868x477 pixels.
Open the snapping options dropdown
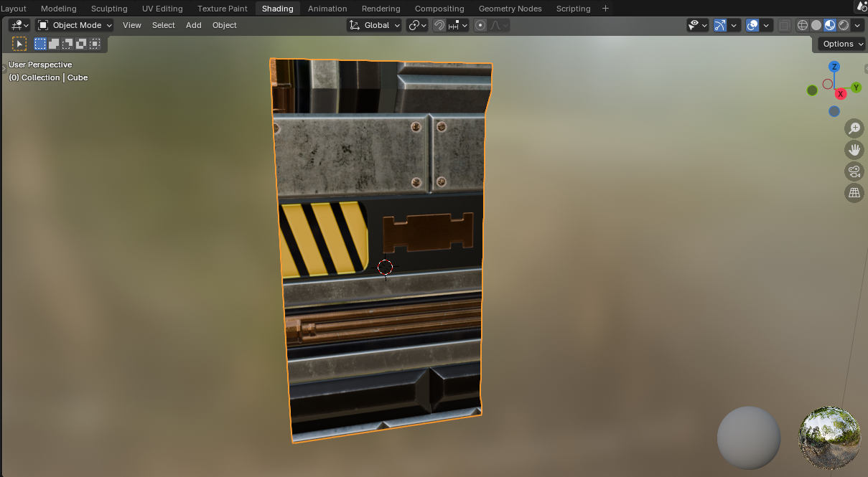(458, 25)
